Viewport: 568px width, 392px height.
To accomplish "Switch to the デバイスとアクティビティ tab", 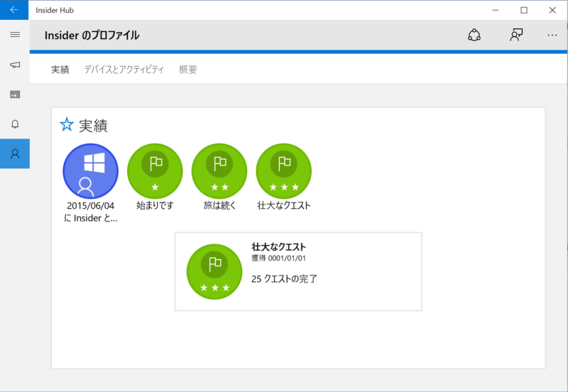I will pyautogui.click(x=124, y=70).
